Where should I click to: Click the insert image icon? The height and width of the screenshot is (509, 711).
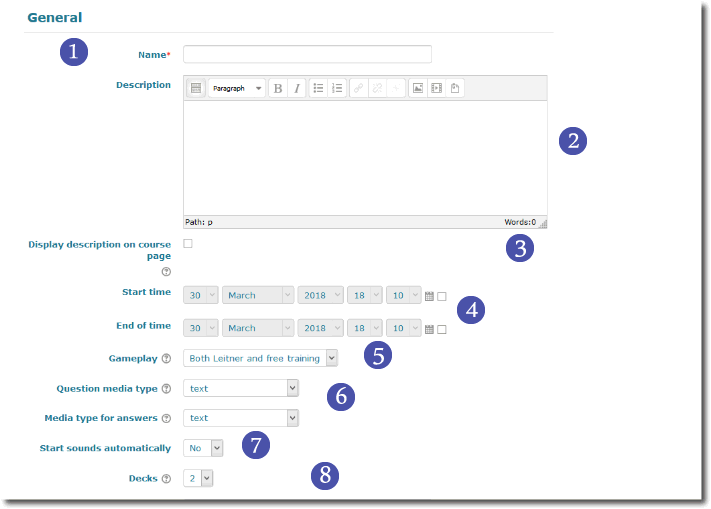pyautogui.click(x=418, y=88)
